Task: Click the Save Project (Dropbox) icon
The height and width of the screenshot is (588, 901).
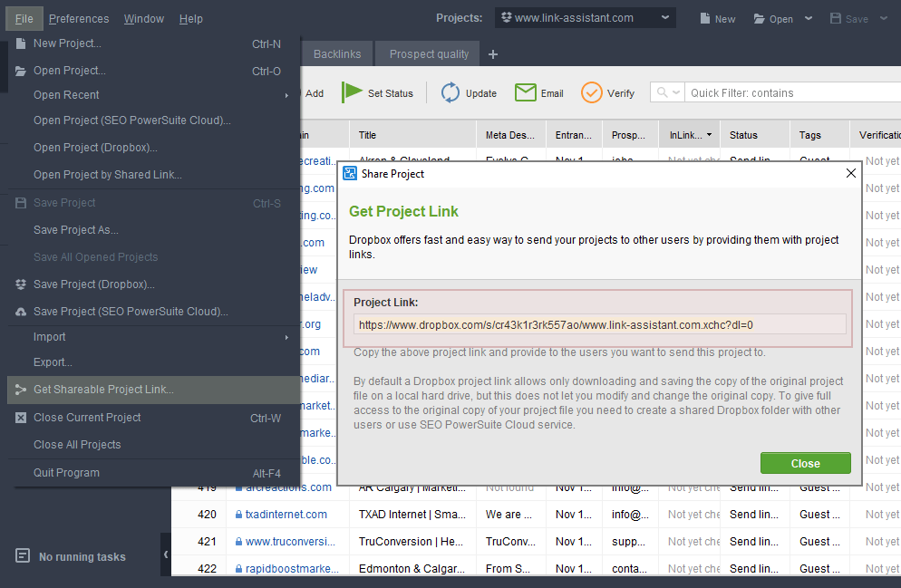Action: (21, 284)
